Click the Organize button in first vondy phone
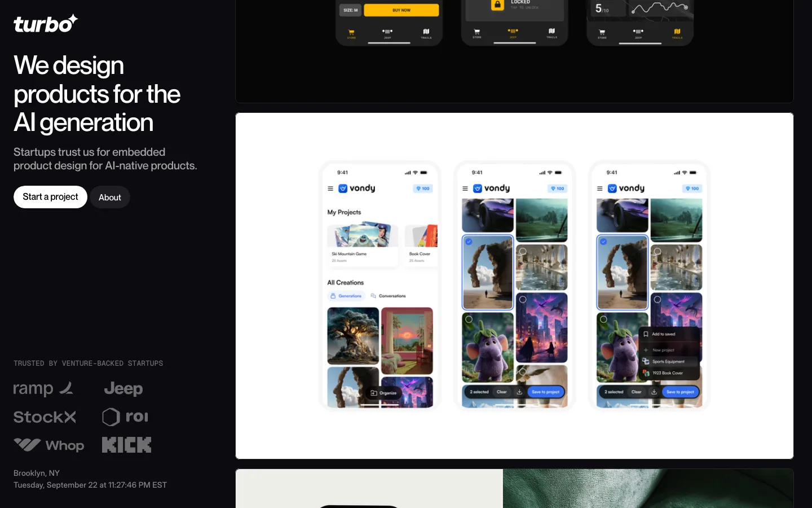 tap(383, 393)
